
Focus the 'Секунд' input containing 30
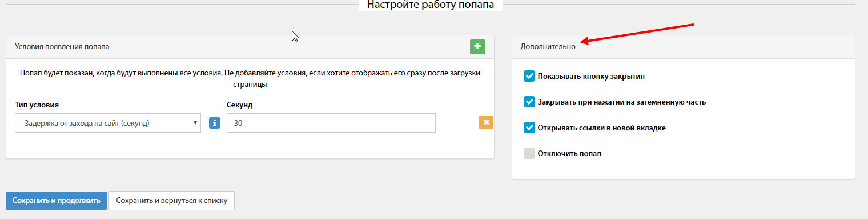click(x=331, y=123)
